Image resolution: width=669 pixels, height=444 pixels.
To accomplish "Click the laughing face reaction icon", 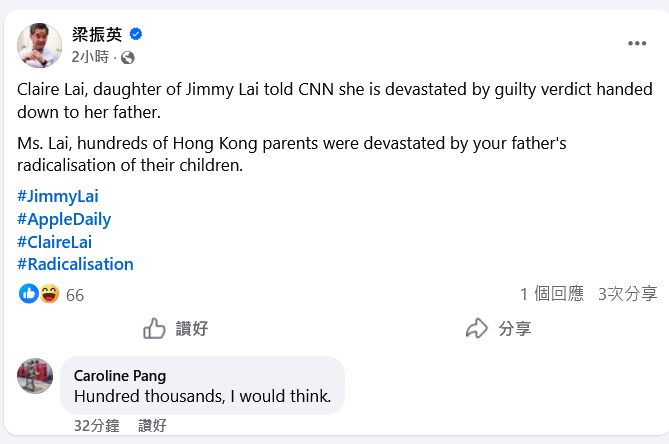I will 49,294.
